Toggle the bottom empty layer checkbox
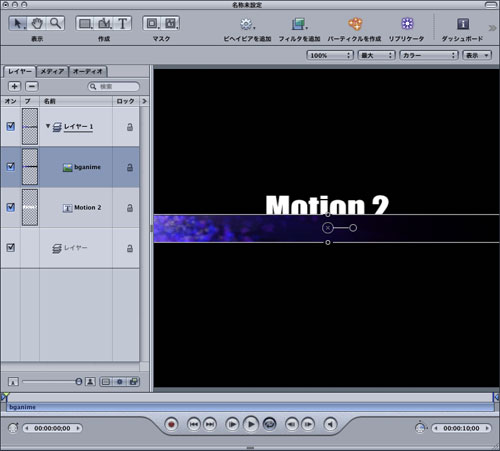This screenshot has width=500, height=451. (x=11, y=247)
